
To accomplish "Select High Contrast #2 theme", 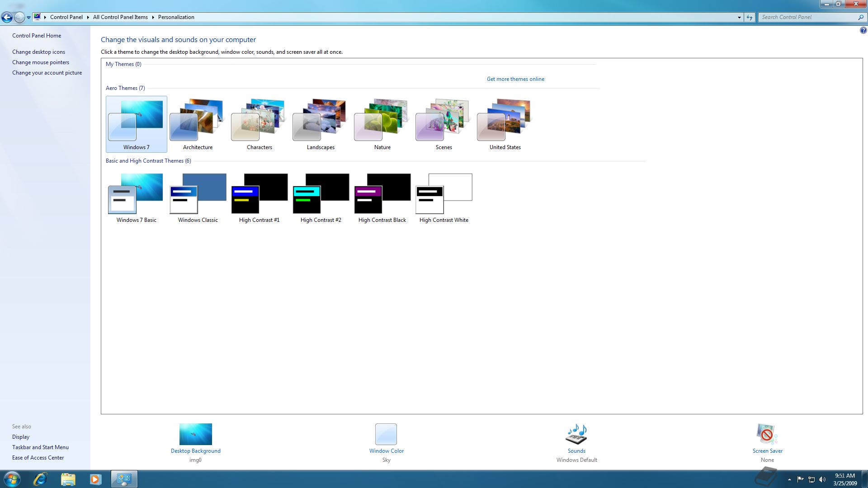I will [x=321, y=197].
